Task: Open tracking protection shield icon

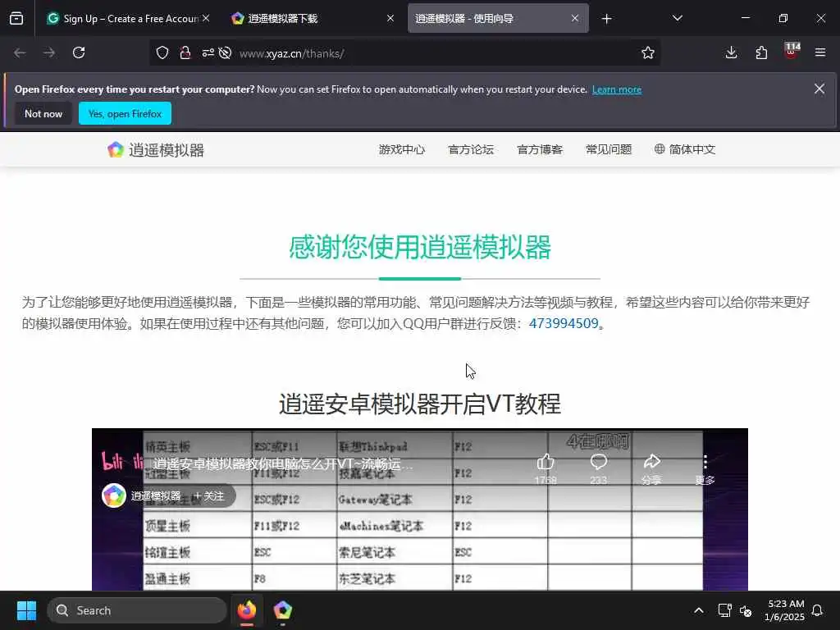Action: coord(162,52)
